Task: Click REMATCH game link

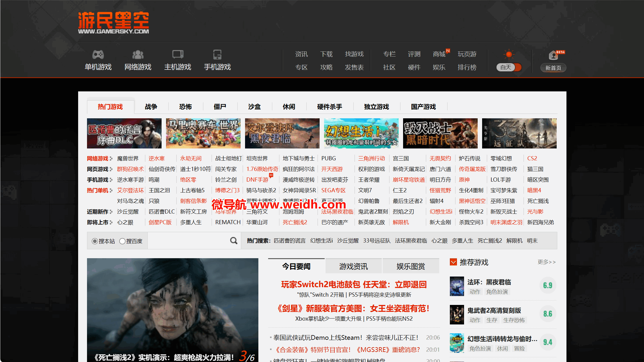Action: click(228, 222)
